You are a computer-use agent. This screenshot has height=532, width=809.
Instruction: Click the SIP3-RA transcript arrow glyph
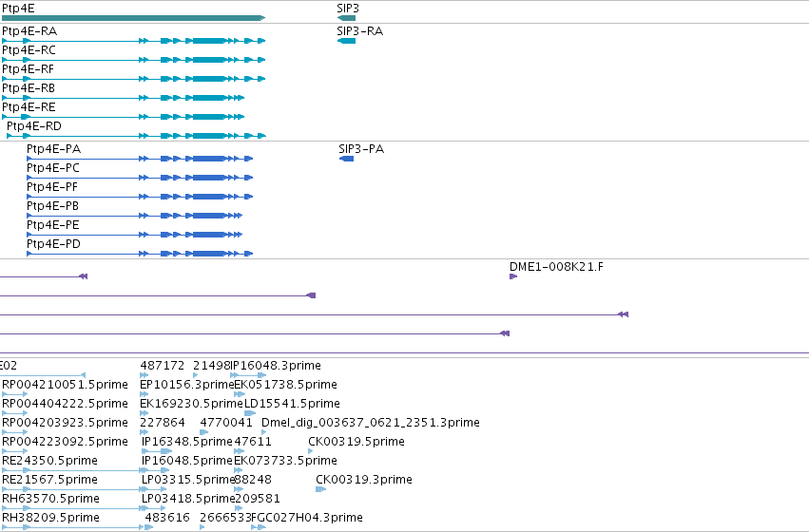[x=346, y=41]
